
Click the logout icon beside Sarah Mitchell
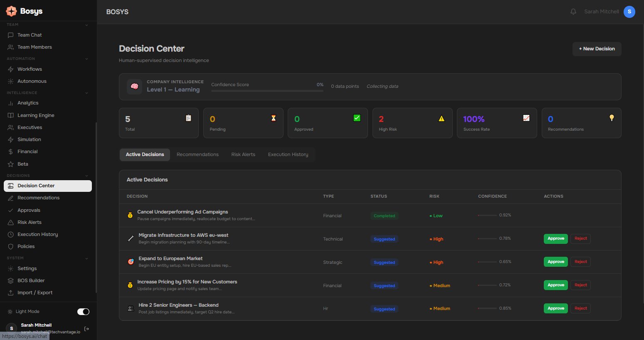click(86, 329)
